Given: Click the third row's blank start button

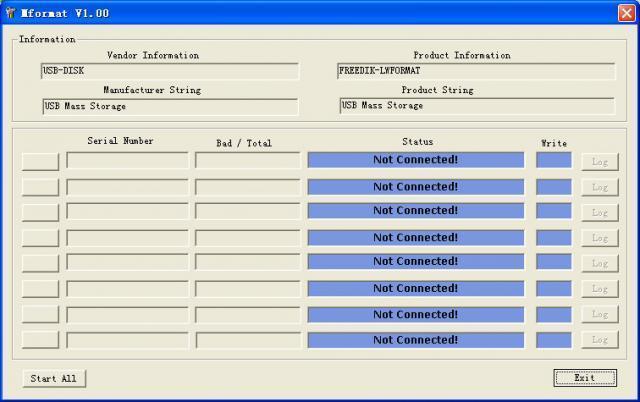Looking at the screenshot, I should pos(40,213).
